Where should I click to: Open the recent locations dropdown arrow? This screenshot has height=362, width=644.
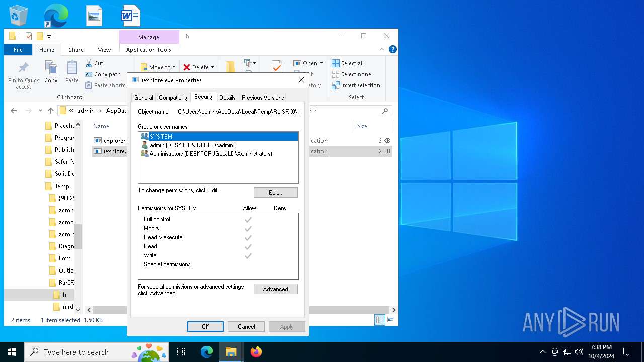tap(41, 111)
